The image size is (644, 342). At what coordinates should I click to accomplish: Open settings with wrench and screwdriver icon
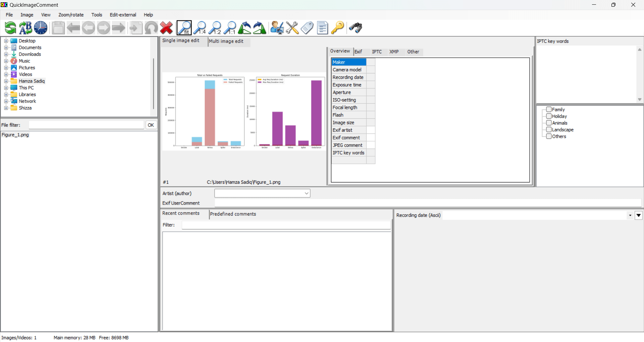click(292, 28)
